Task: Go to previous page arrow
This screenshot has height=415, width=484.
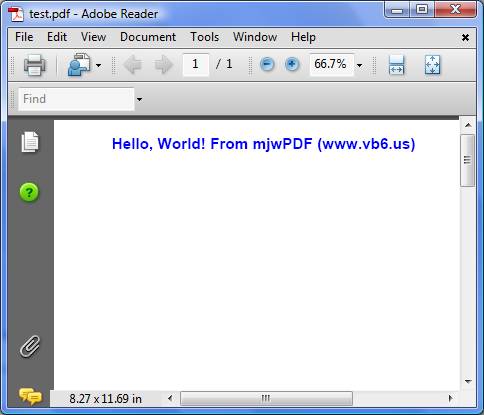Action: click(133, 65)
